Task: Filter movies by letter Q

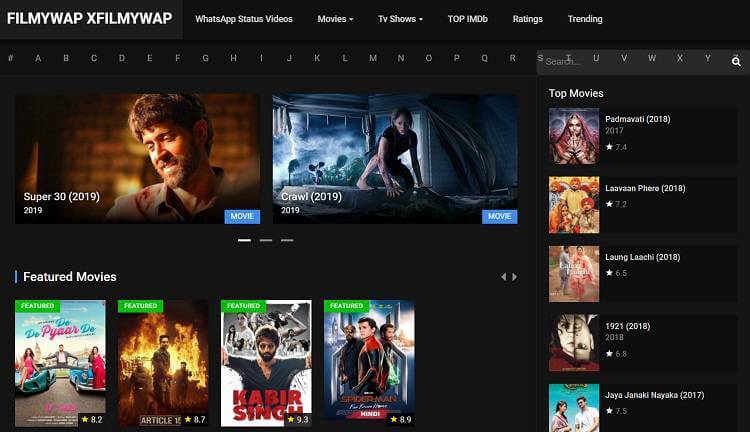Action: click(485, 58)
